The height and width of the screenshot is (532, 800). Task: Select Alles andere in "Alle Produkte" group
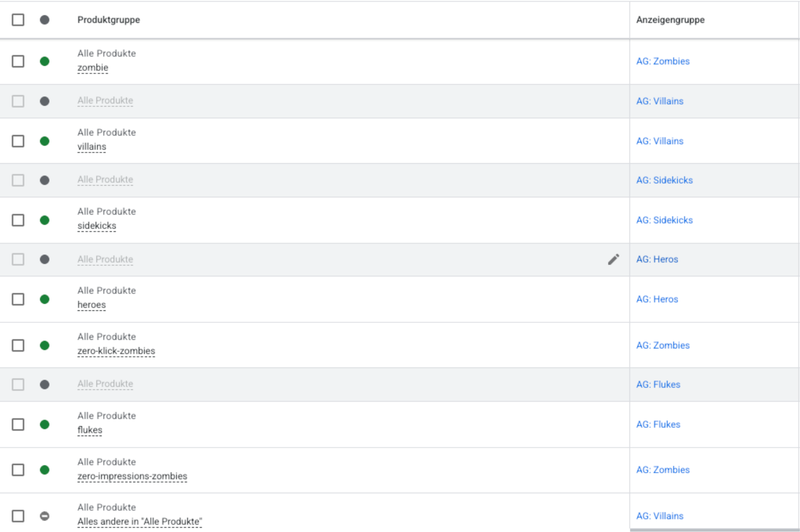140,522
